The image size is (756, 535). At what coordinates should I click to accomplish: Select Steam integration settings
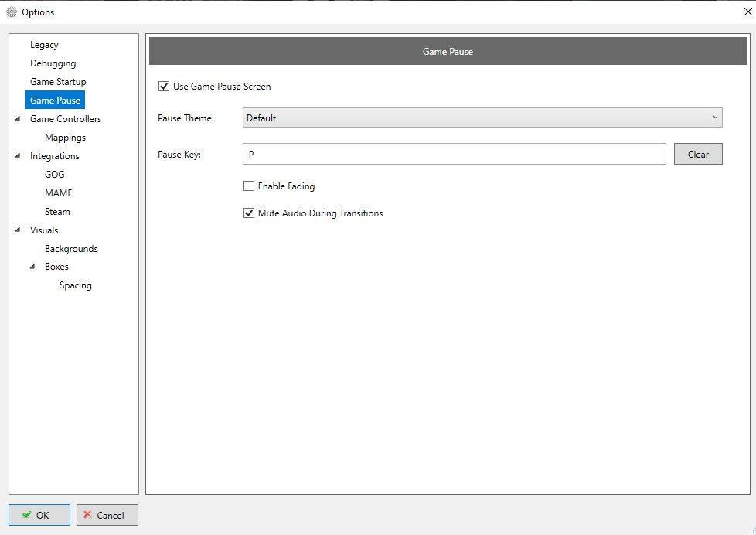(x=57, y=212)
